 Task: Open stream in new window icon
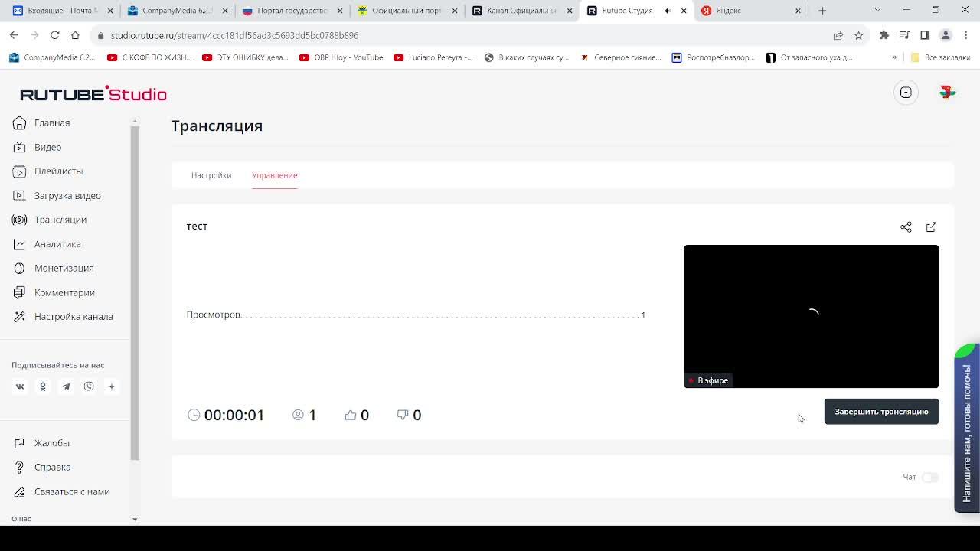pyautogui.click(x=931, y=227)
